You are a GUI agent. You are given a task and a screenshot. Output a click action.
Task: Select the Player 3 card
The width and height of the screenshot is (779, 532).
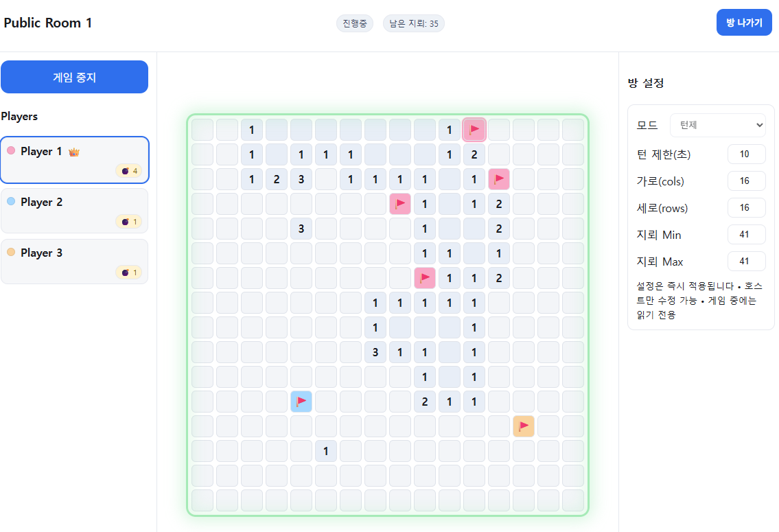(x=75, y=262)
